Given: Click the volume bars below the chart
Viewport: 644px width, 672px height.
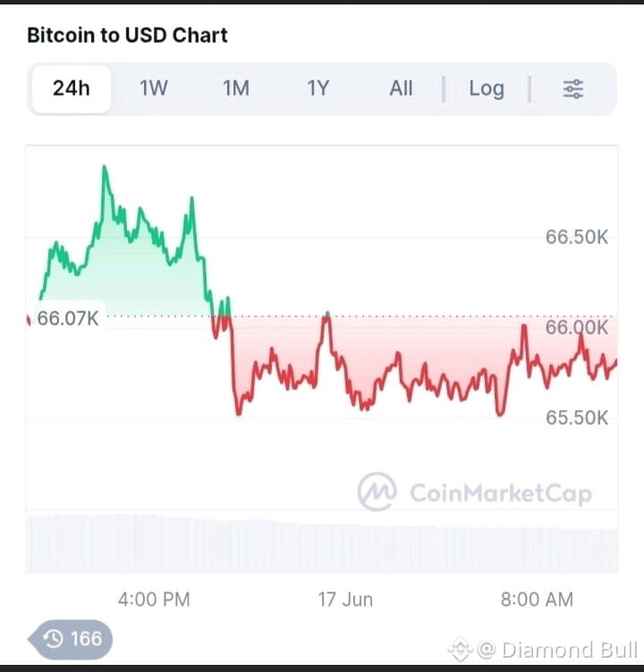Looking at the screenshot, I should pyautogui.click(x=322, y=544).
